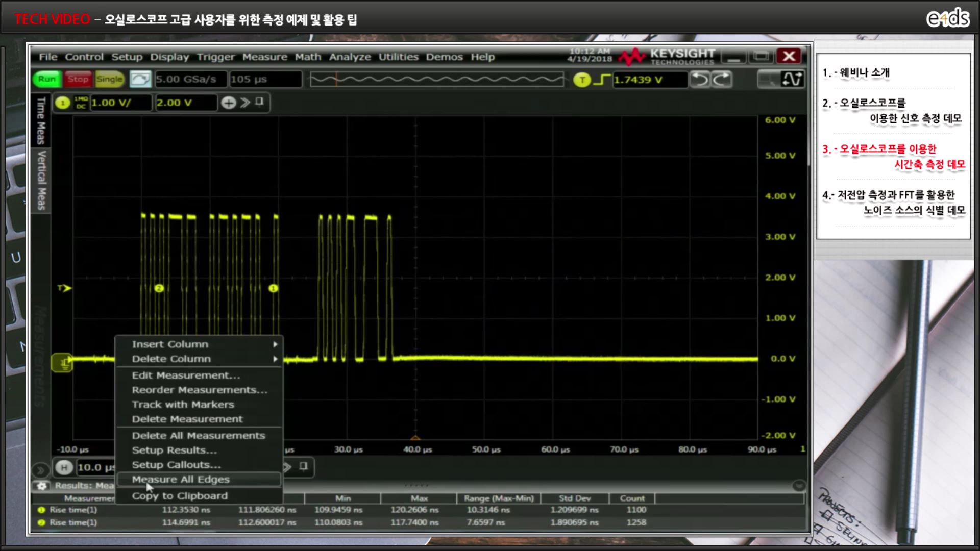
Task: Toggle Single acquisition mode
Action: pyautogui.click(x=109, y=79)
